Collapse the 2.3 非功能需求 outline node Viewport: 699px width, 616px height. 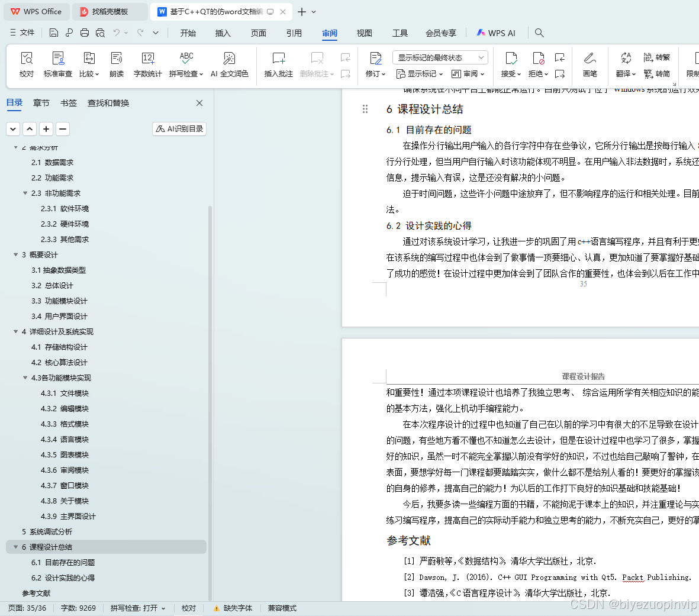(x=25, y=193)
